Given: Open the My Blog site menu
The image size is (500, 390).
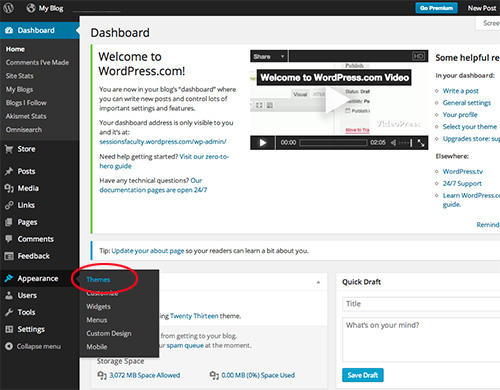Looking at the screenshot, I should coord(45,8).
